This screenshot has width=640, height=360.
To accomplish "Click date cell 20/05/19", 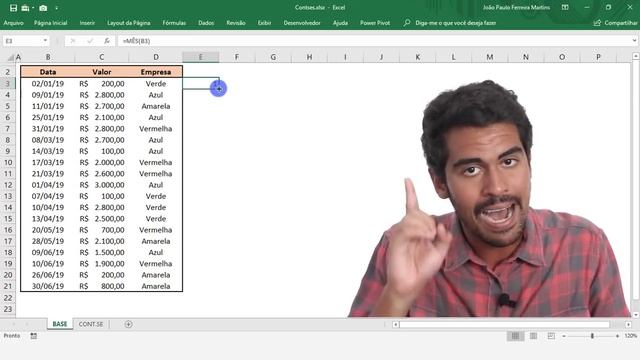I will pos(48,230).
